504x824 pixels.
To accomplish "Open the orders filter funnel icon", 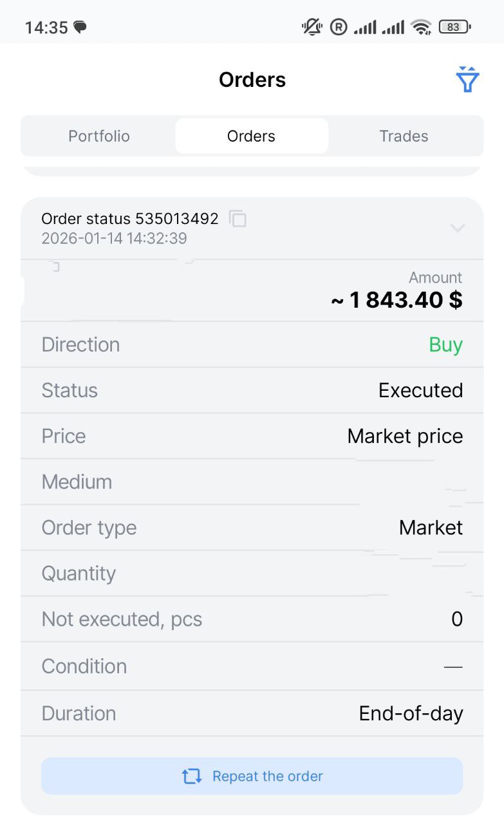I will (x=467, y=80).
